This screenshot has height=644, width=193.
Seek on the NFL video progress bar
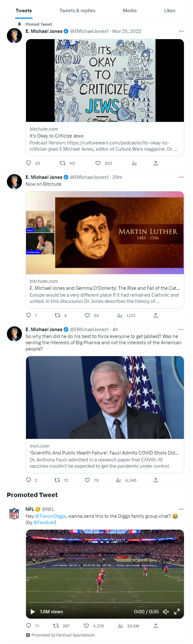pyautogui.click(x=105, y=602)
